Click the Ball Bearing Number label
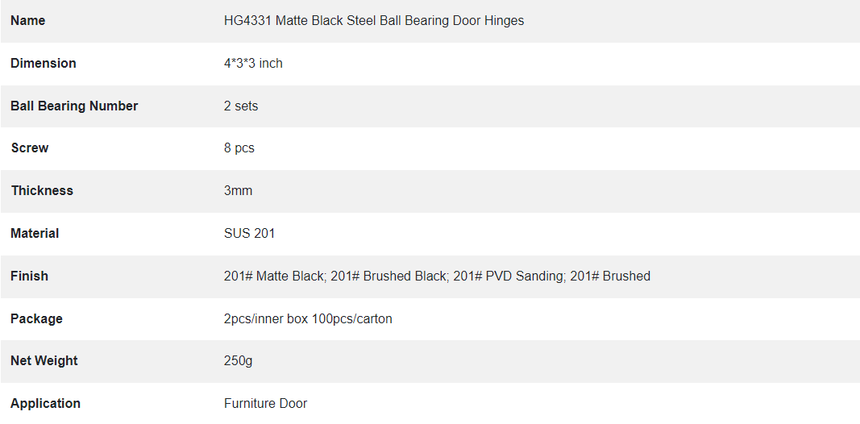This screenshot has width=860, height=424. (x=74, y=106)
